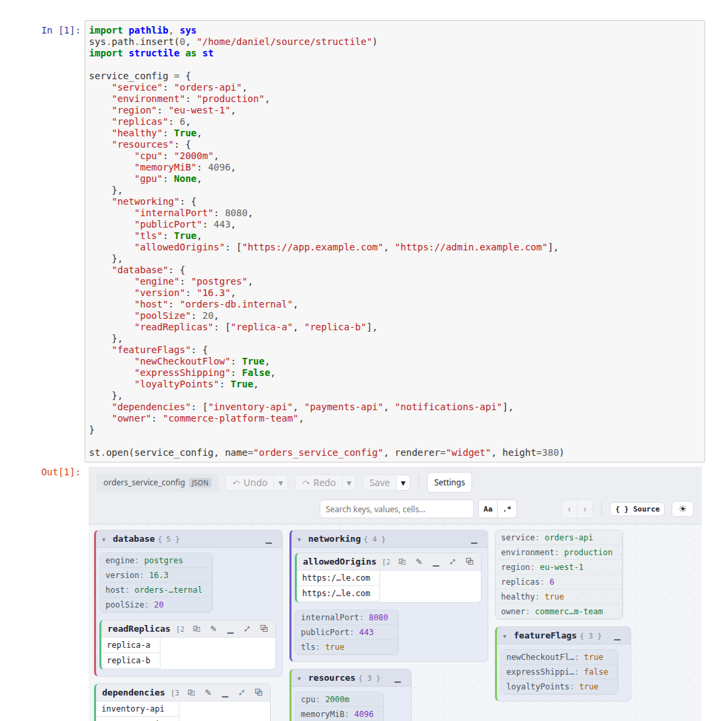Expand allowedOrigins with the arrow icon

click(x=453, y=561)
